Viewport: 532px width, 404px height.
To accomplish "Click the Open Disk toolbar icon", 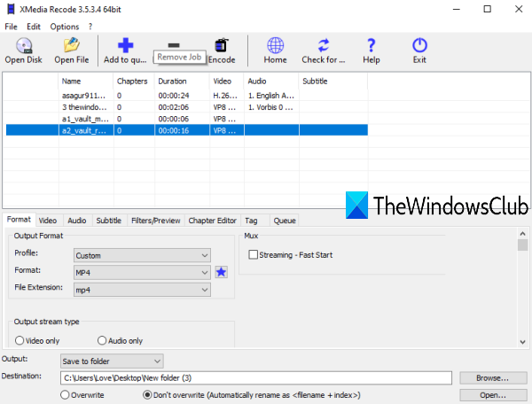I will click(24, 45).
